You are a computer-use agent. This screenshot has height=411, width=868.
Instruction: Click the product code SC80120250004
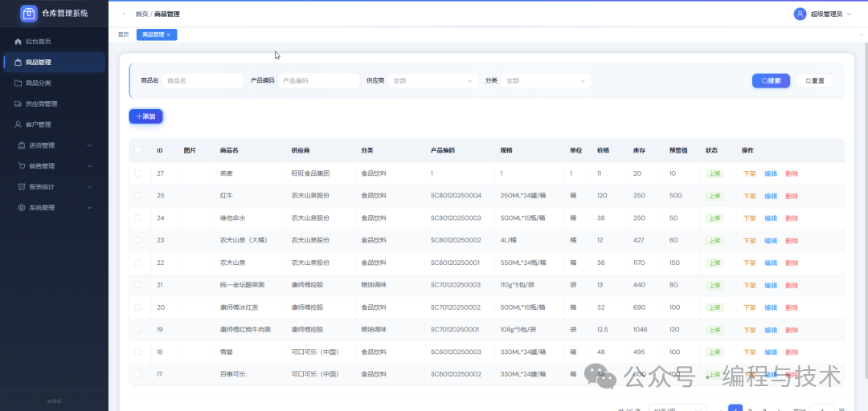click(x=457, y=196)
